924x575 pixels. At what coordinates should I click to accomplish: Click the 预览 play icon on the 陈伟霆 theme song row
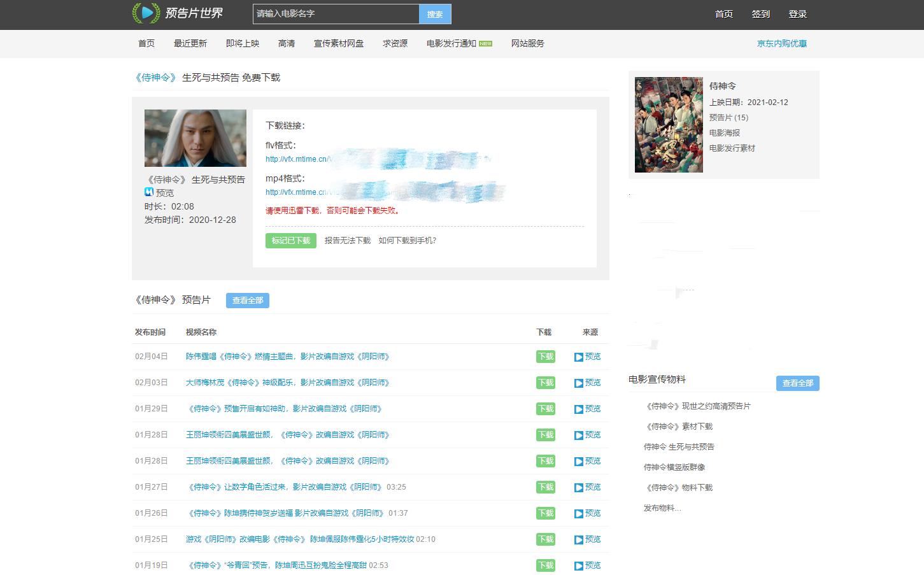(x=578, y=357)
